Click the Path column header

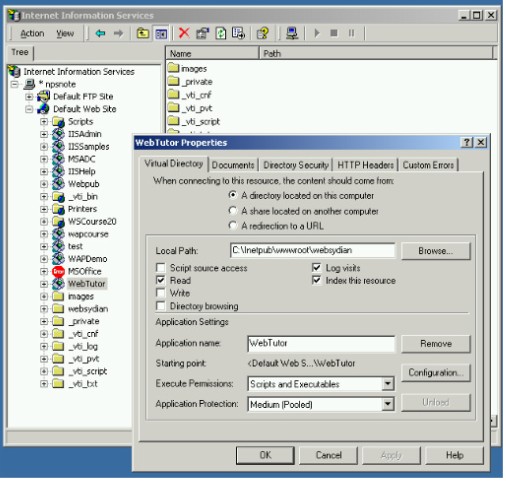tap(376, 53)
